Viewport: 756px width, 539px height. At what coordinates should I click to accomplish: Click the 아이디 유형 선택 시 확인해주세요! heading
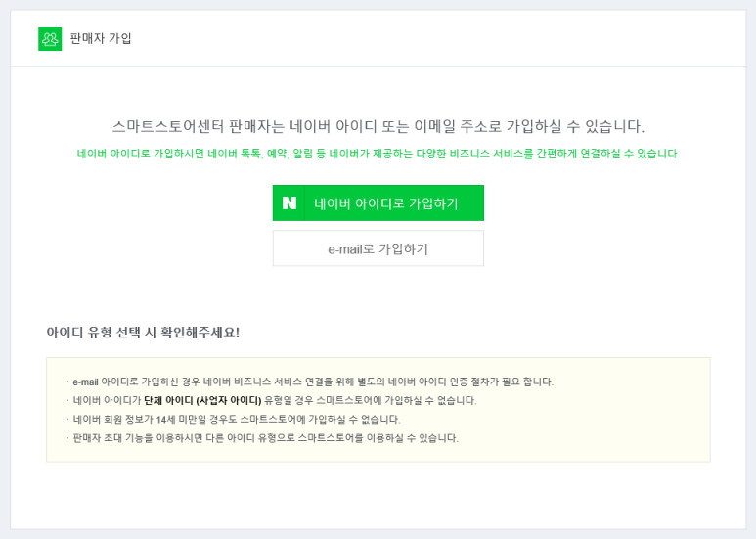[x=143, y=333]
